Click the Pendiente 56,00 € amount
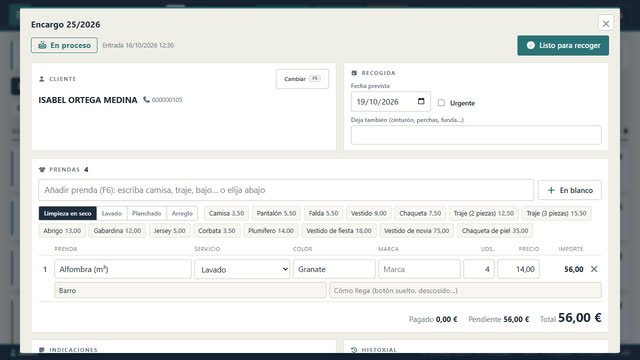 click(516, 319)
